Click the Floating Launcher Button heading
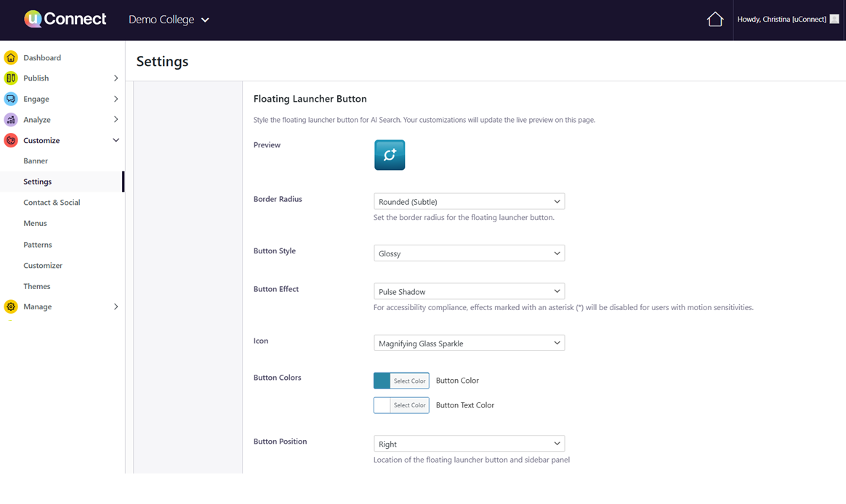This screenshot has width=846, height=504. tap(310, 99)
